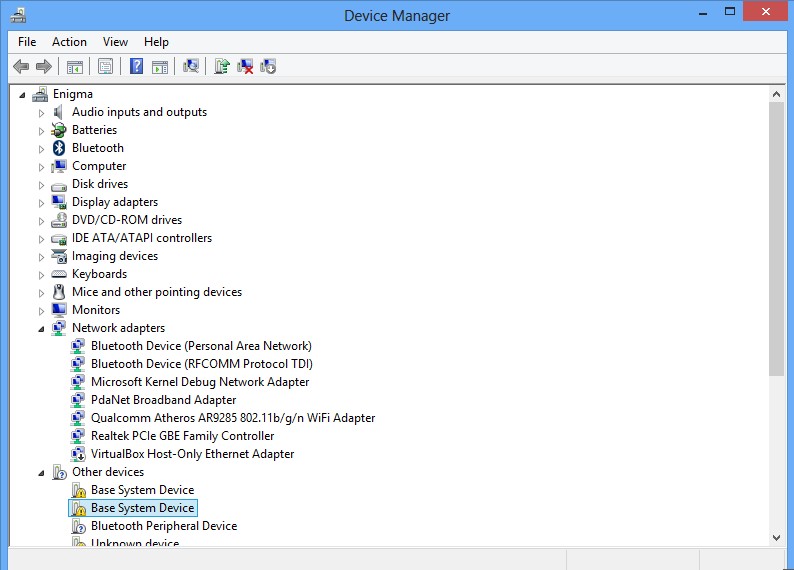Collapse the Network adapters category
This screenshot has height=570, width=794.
(42, 329)
